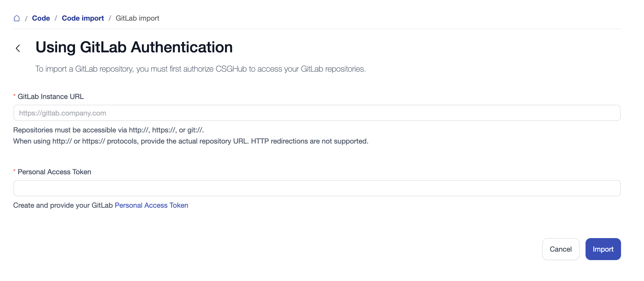The width and height of the screenshot is (644, 281).
Task: Click the slash separator after the home icon
Action: click(26, 18)
